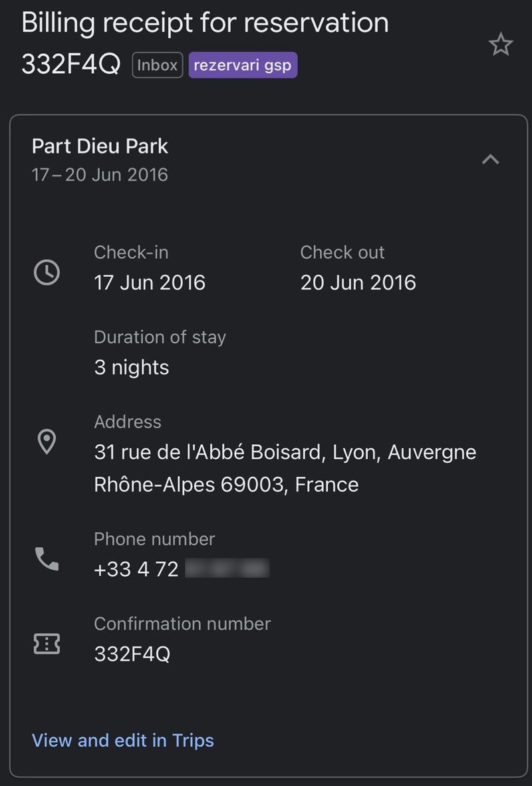Screen dimensions: 532x786
Task: Collapse the Part Dieu Park reservation card
Action: coord(490,160)
